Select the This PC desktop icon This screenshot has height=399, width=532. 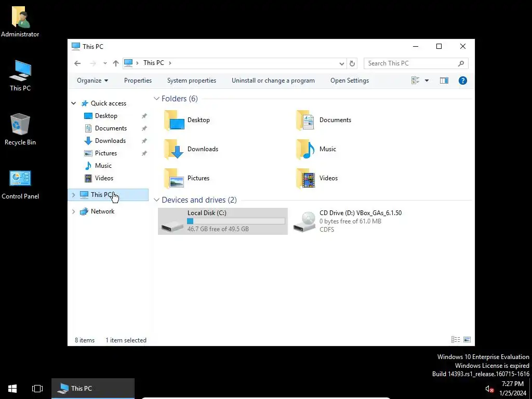(20, 75)
